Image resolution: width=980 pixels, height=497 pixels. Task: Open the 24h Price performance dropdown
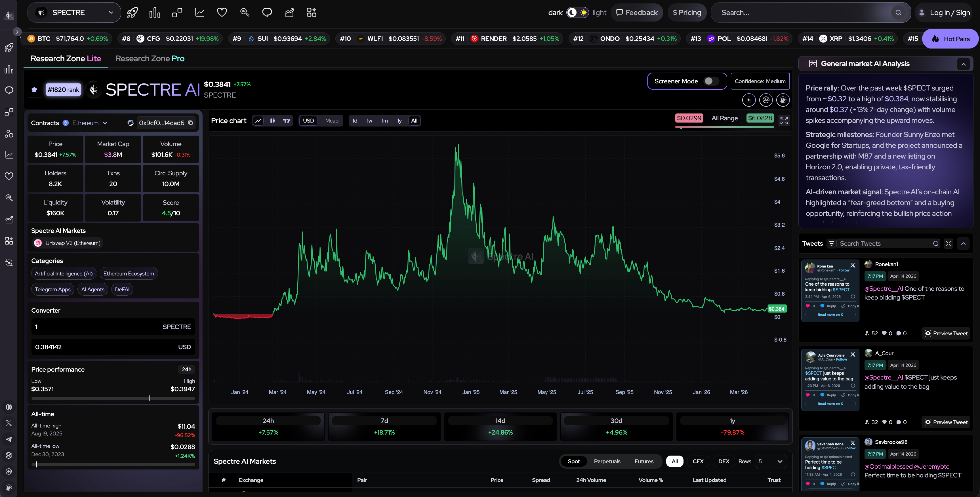coord(186,369)
